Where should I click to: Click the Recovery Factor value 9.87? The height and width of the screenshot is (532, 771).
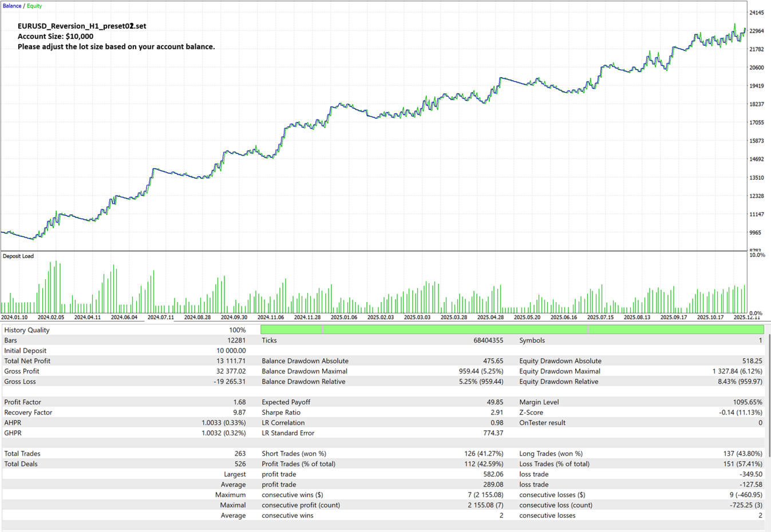(x=240, y=412)
